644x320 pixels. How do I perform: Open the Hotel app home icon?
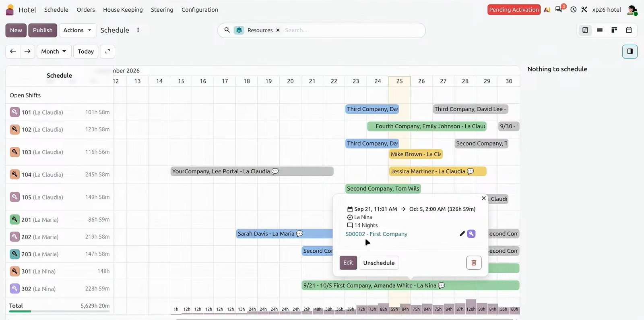tap(10, 10)
